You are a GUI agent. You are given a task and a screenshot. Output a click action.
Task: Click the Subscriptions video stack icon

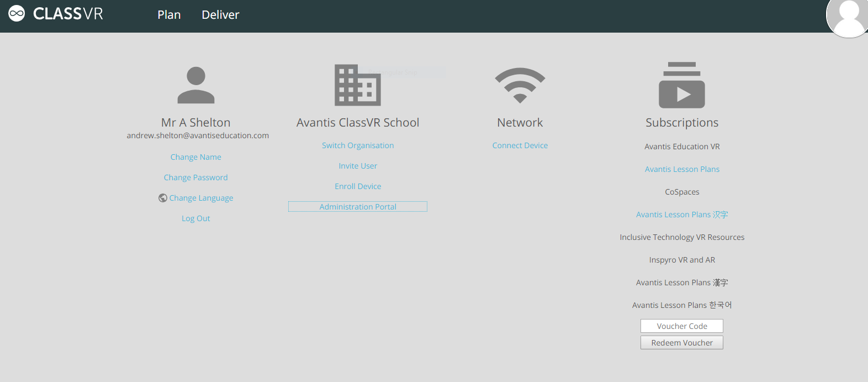coord(682,85)
